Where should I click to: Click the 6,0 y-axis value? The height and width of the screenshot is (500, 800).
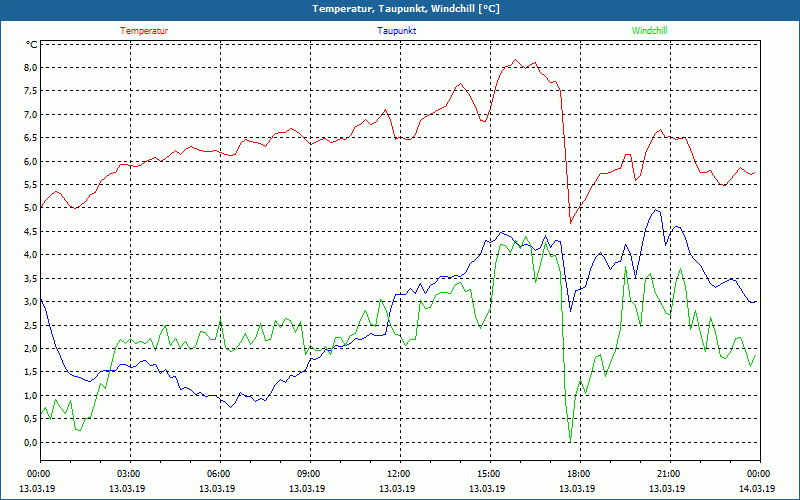31,161
